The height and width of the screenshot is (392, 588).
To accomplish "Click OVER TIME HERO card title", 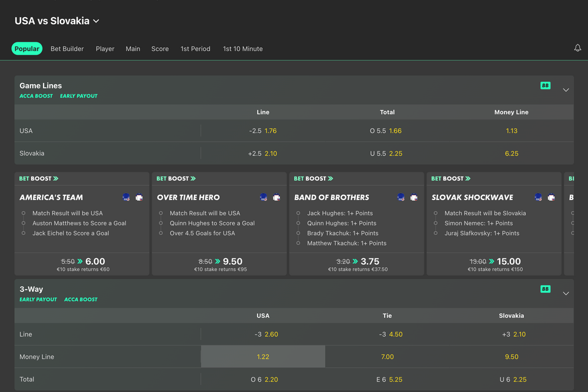I will point(188,198).
